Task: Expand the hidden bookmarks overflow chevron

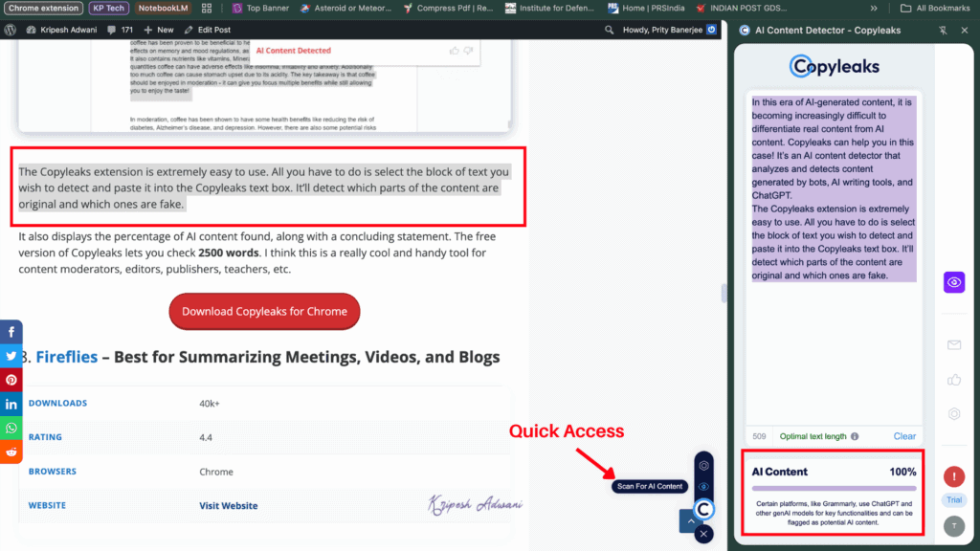Action: coord(874,9)
